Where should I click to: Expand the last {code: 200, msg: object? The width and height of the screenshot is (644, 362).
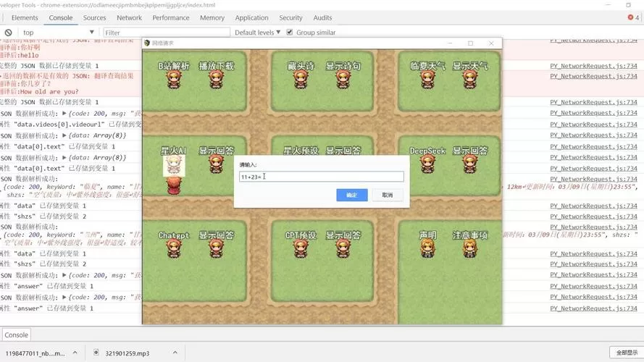point(64,297)
